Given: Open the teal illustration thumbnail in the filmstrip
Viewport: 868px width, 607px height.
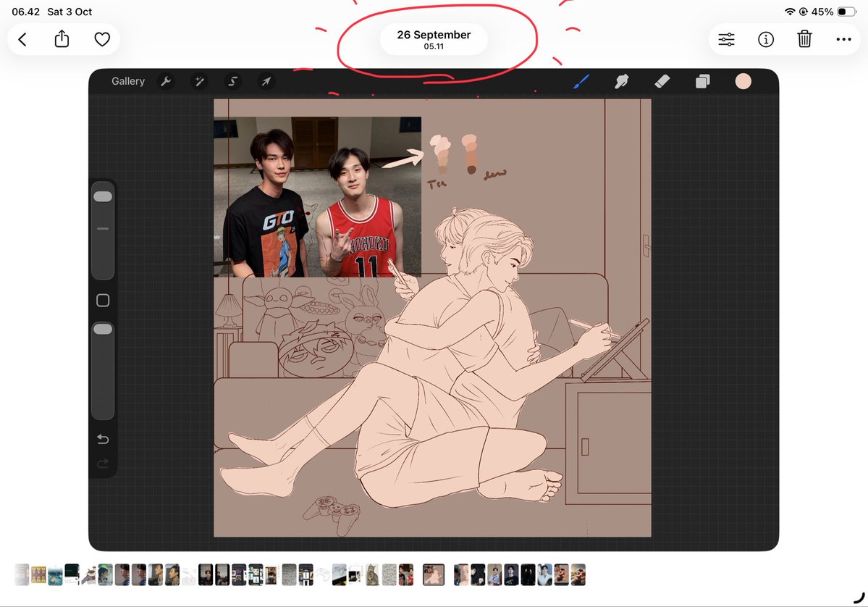Looking at the screenshot, I should [55, 575].
